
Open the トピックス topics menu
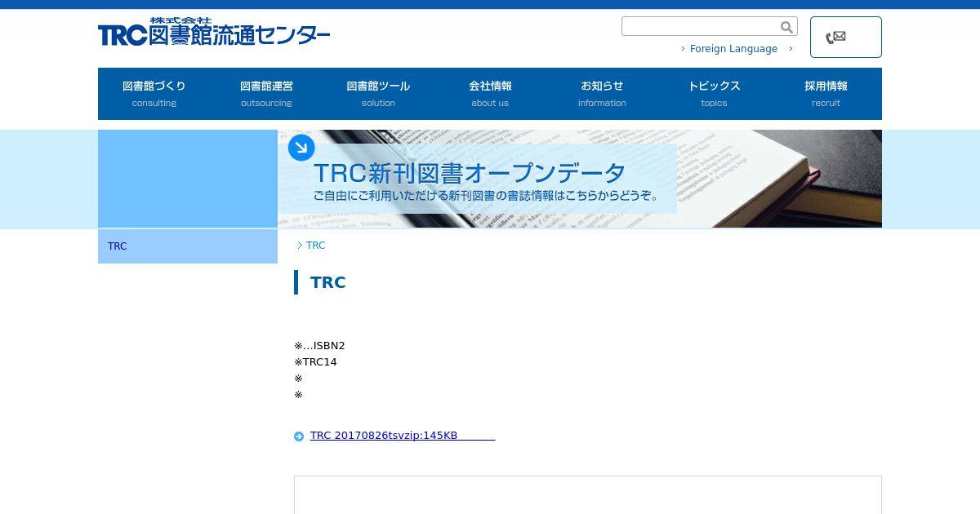[714, 94]
